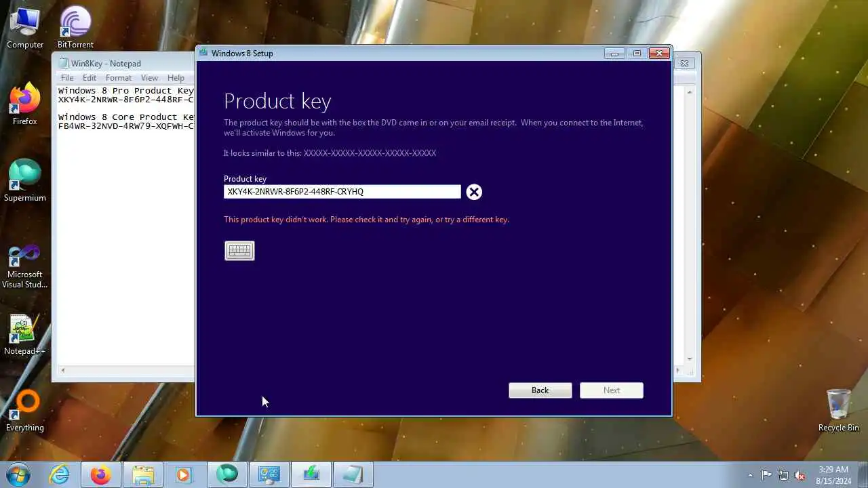Launch Internet Explorer from the taskbar

(60, 474)
